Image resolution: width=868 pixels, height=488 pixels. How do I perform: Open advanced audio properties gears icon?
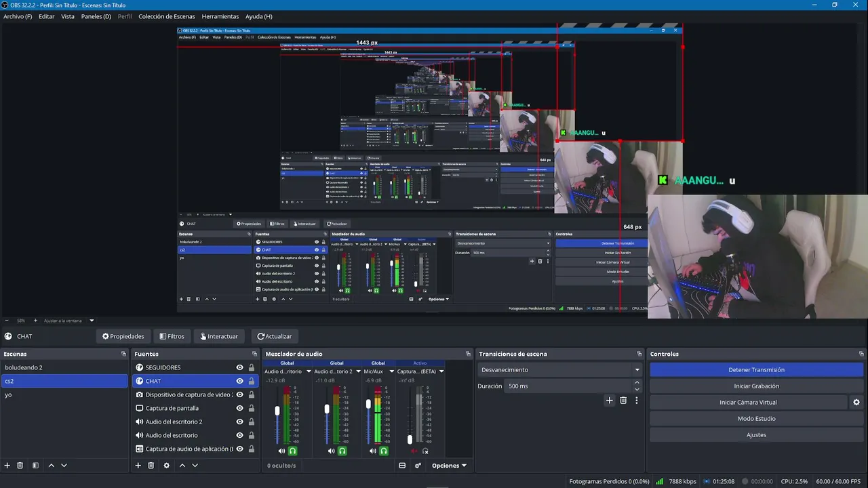pyautogui.click(x=418, y=466)
